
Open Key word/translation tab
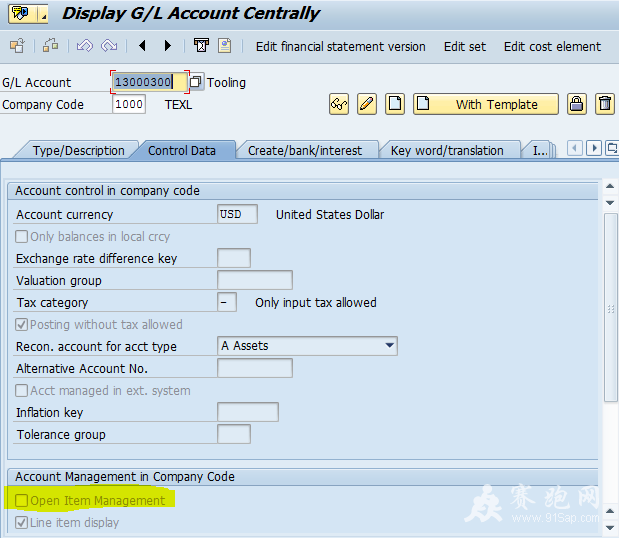[447, 150]
